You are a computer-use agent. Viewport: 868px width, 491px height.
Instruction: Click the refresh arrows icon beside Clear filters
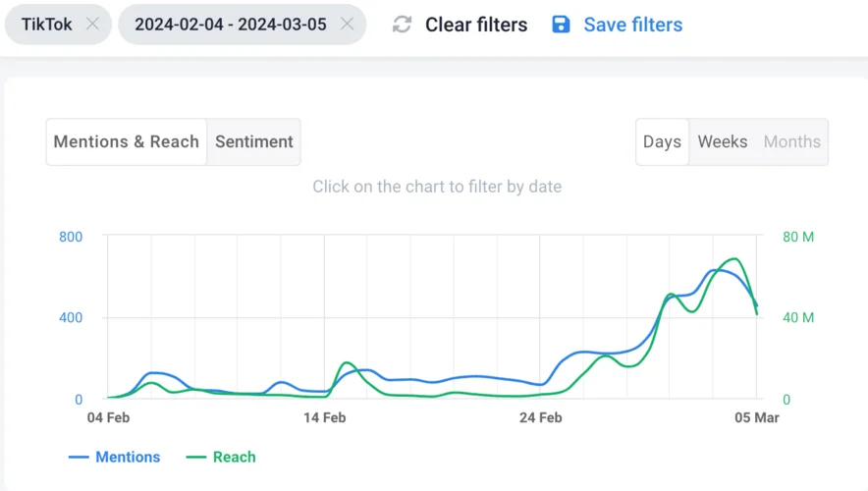click(402, 25)
